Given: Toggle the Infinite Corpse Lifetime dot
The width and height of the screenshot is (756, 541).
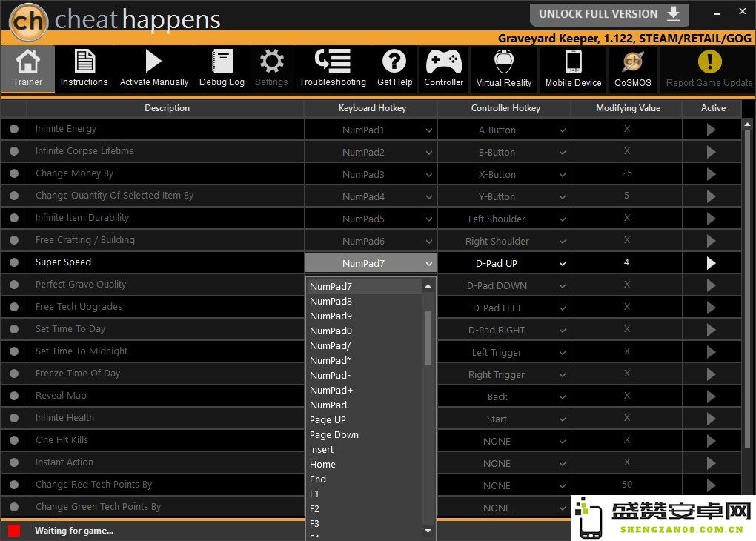Looking at the screenshot, I should [x=14, y=151].
